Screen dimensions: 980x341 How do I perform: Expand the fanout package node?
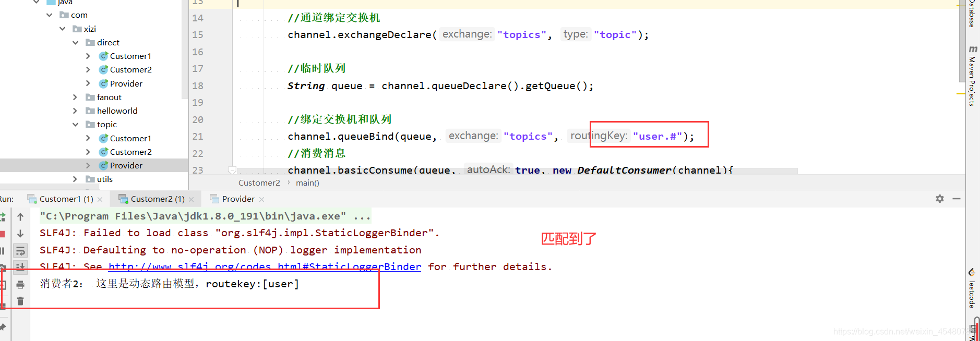76,97
